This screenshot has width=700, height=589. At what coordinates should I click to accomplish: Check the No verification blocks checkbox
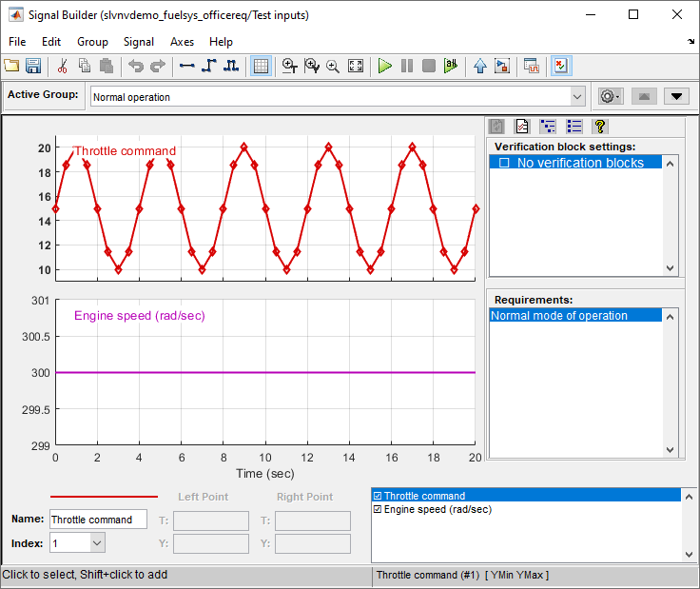[x=504, y=163]
